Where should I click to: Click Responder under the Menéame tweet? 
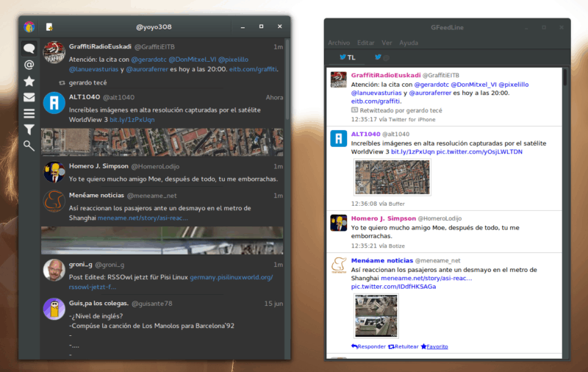tap(369, 346)
